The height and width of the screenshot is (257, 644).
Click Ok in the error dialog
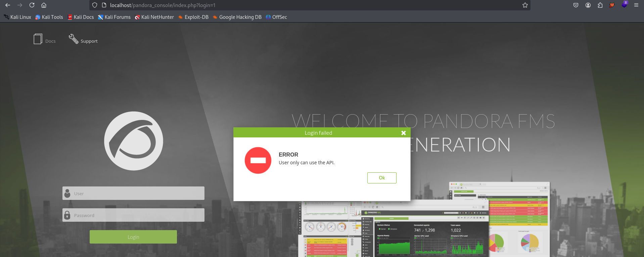(x=382, y=178)
